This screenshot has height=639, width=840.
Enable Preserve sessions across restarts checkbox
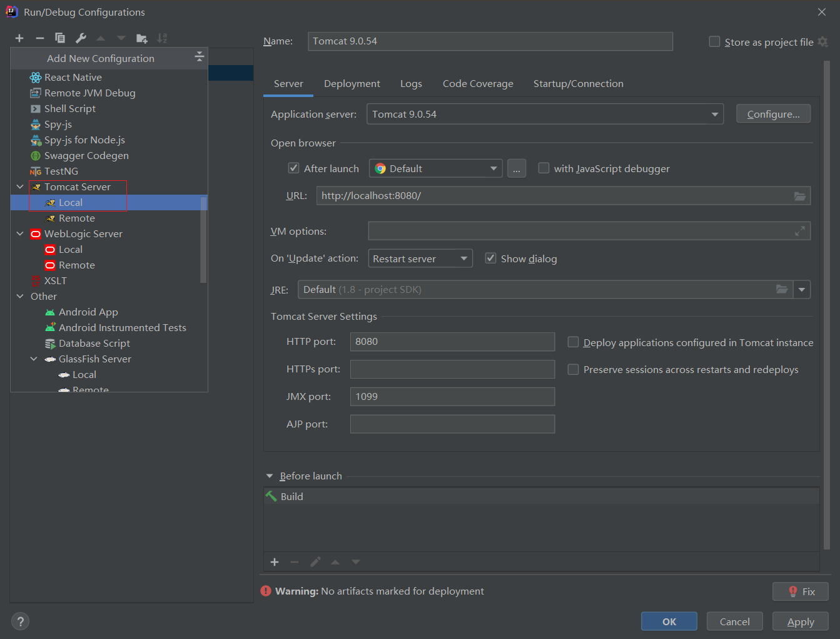pyautogui.click(x=573, y=370)
